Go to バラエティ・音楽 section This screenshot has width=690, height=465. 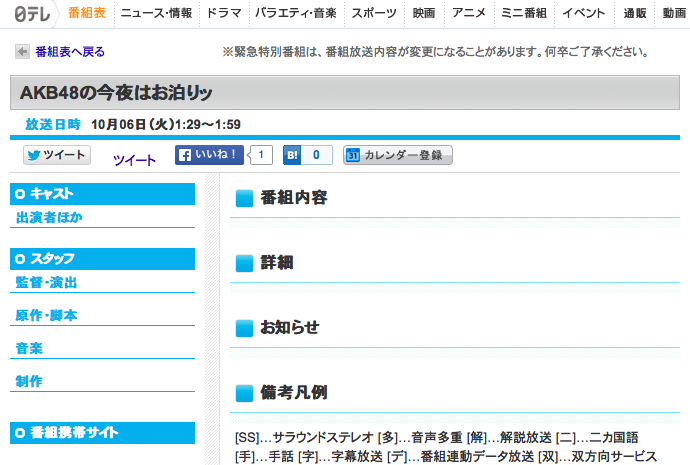click(x=296, y=13)
